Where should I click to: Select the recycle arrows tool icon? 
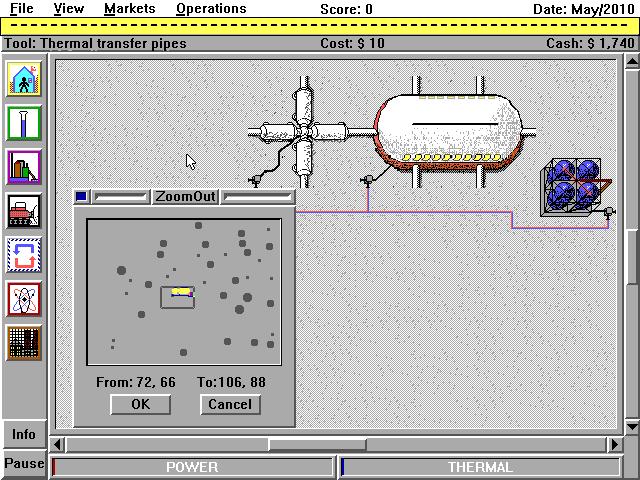tap(24, 255)
